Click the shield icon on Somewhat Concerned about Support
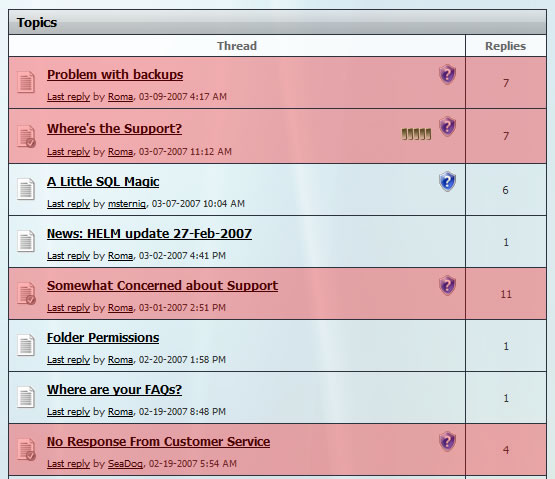The image size is (555, 479). (x=447, y=285)
